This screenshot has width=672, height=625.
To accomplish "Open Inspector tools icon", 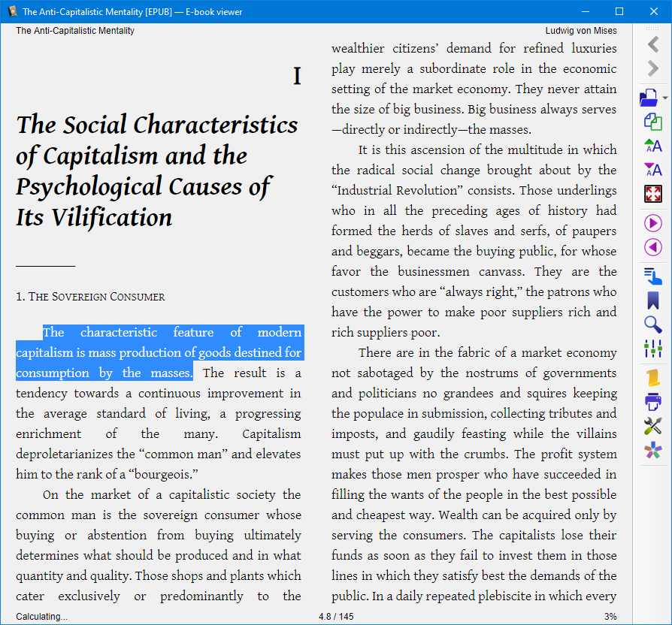I will [652, 426].
